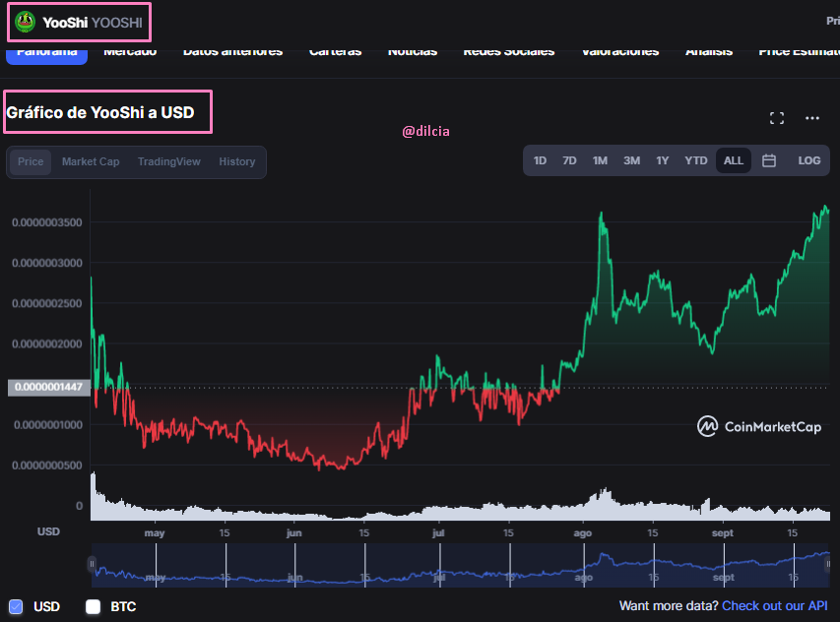Click the USD axis unit label
840x622 pixels.
[x=48, y=531]
